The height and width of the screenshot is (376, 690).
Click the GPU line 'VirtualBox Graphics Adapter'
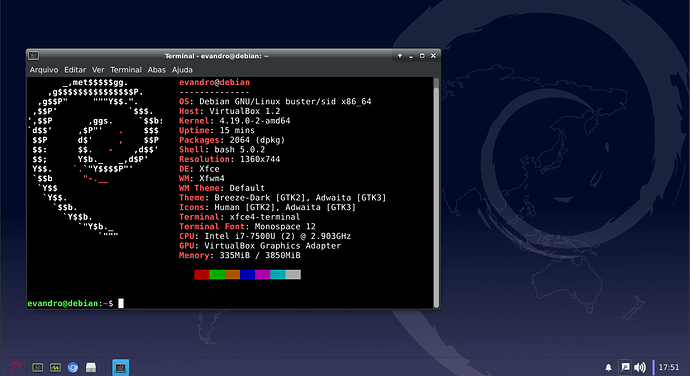tap(260, 246)
